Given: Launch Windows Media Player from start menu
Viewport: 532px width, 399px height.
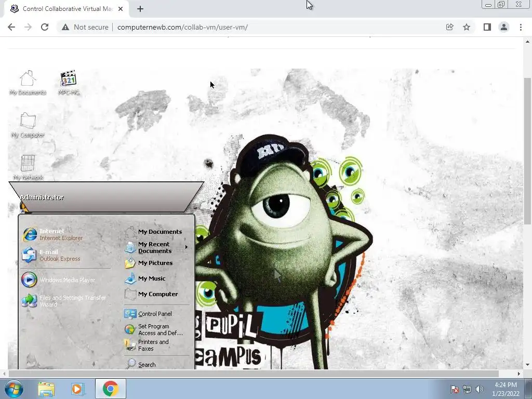Looking at the screenshot, I should point(58,280).
